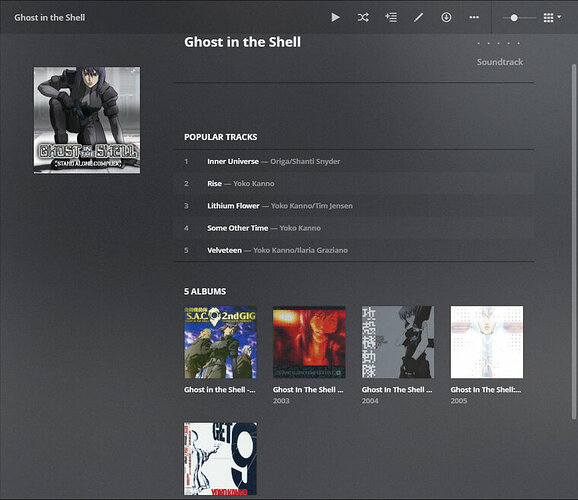Image resolution: width=578 pixels, height=500 pixels.
Task: Play the Ghost in the Shell artist
Action: tap(335, 17)
